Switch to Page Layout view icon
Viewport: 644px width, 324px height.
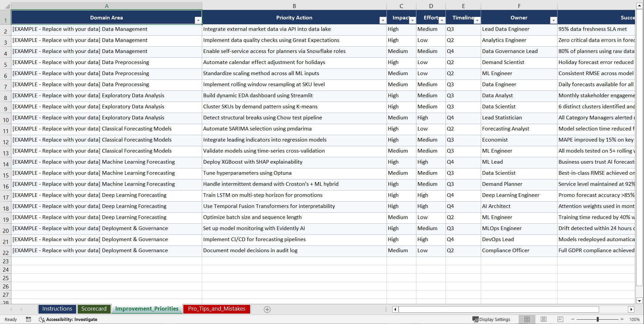pos(543,319)
